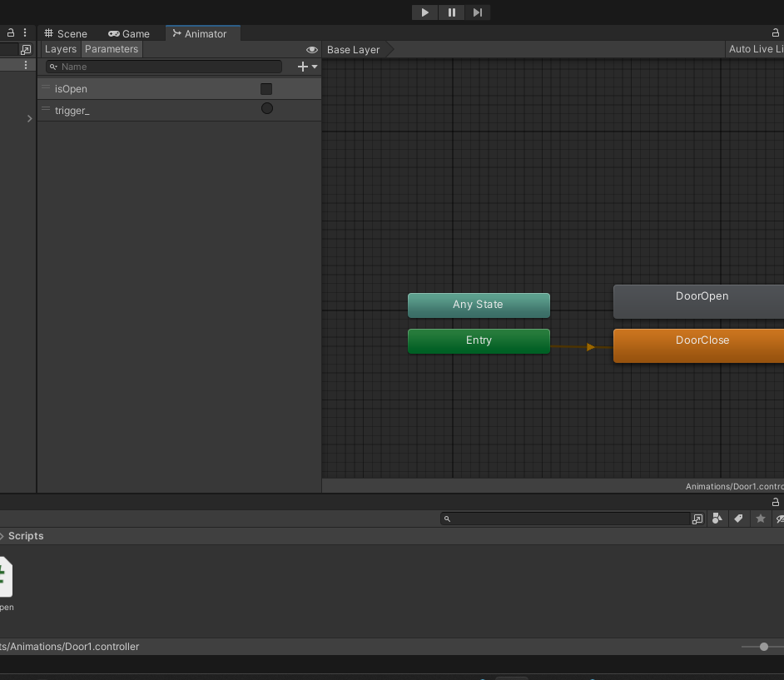
Task: Switch to the Game tab
Action: coord(129,33)
